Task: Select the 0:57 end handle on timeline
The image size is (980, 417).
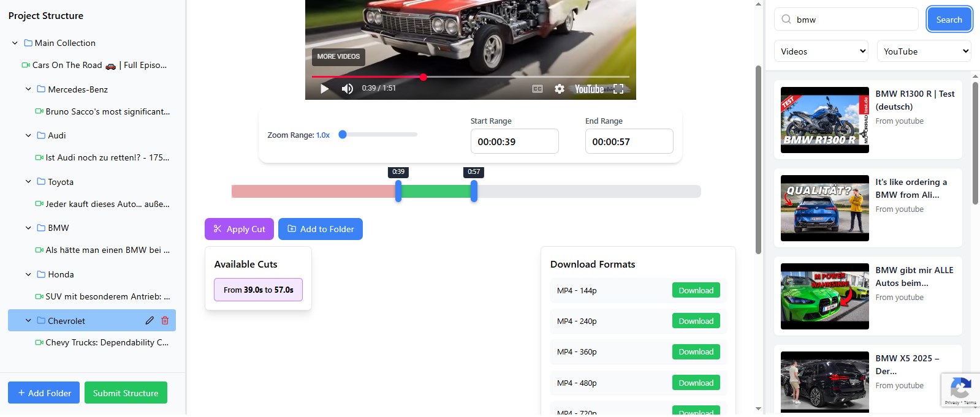Action: [x=474, y=192]
